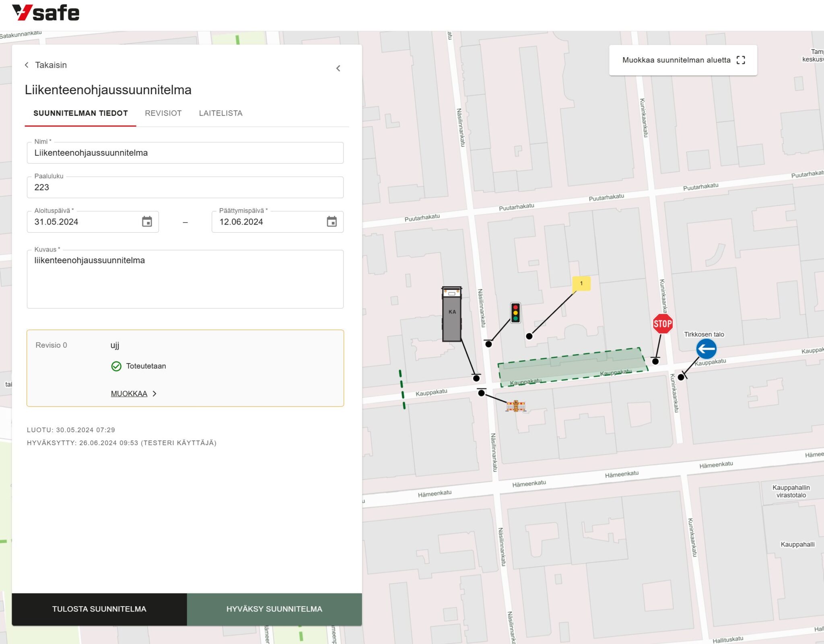Click anchor point of the traffic light
Viewport: 824px width, 644px height.
488,344
